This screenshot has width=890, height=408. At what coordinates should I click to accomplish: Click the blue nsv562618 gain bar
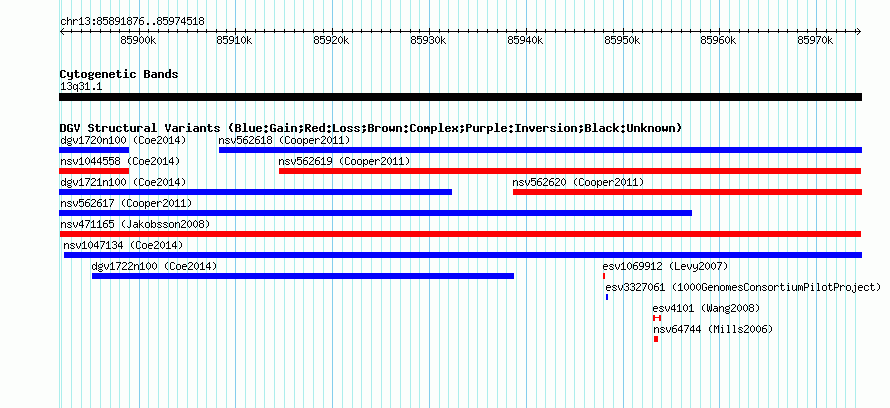pos(540,150)
